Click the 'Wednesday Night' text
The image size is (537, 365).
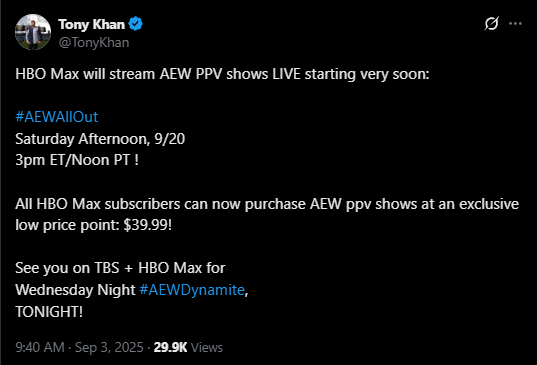75,290
